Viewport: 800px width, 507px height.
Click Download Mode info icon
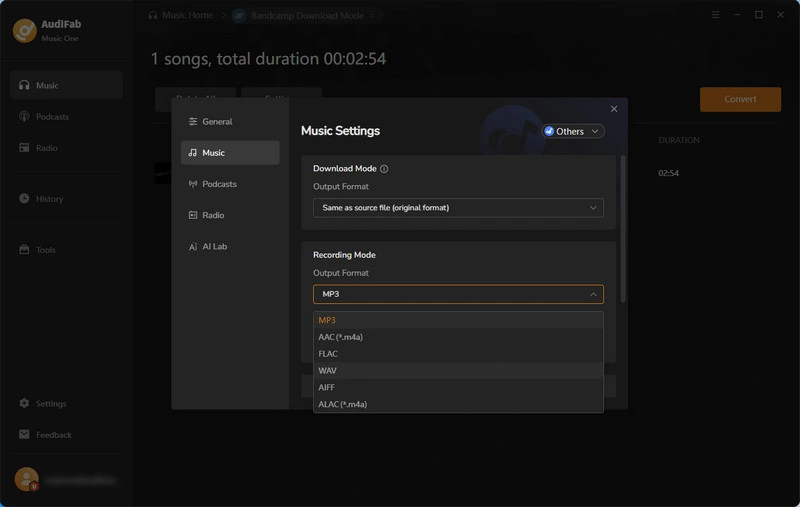point(384,169)
